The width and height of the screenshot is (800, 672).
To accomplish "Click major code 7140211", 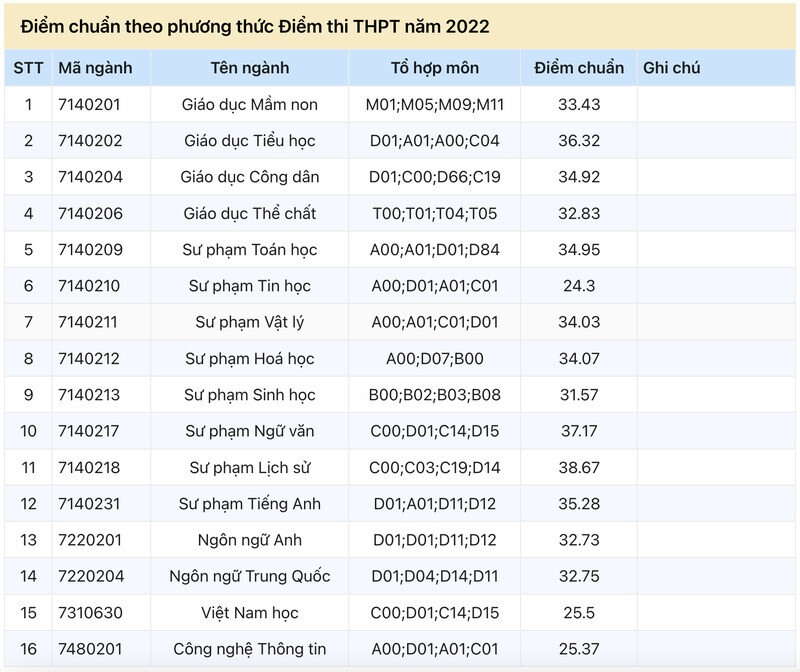I will coord(88,322).
